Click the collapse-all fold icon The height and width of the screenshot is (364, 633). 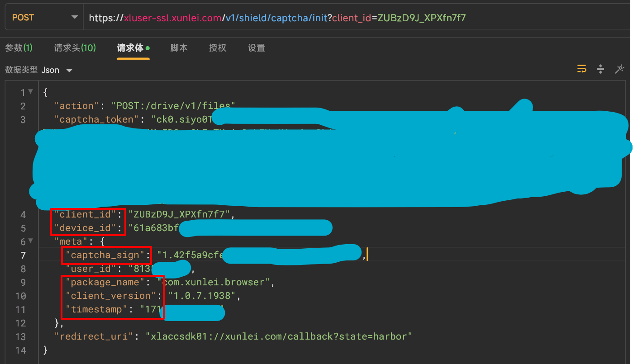[600, 69]
